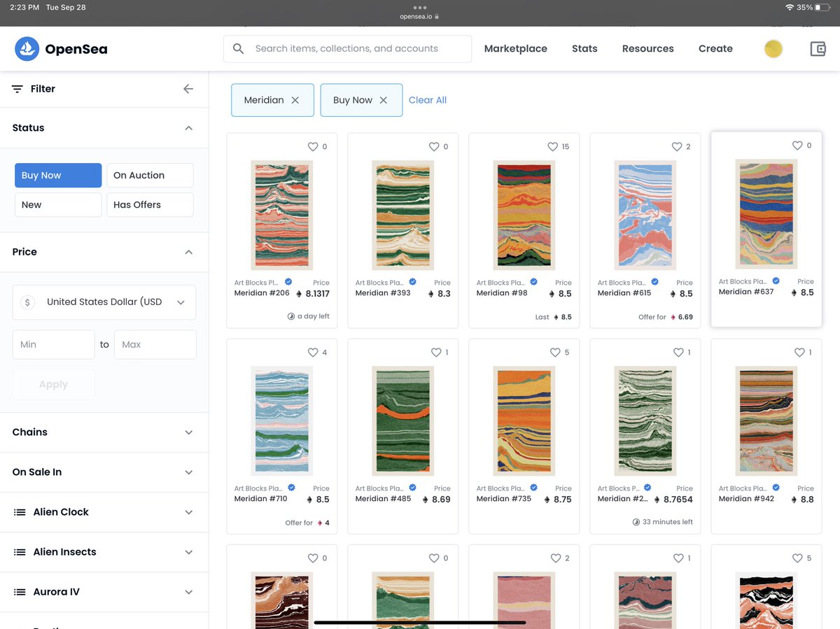
Task: Click the Min price input
Action: click(x=54, y=345)
